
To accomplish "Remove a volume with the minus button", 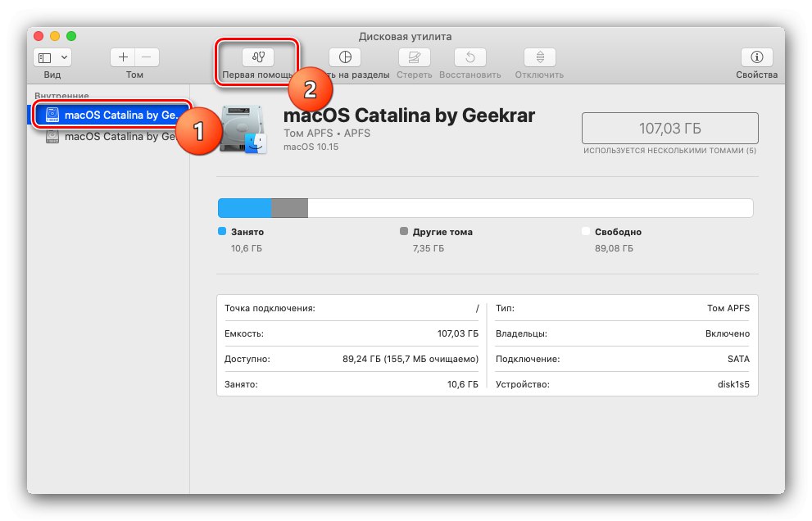I will coord(146,57).
